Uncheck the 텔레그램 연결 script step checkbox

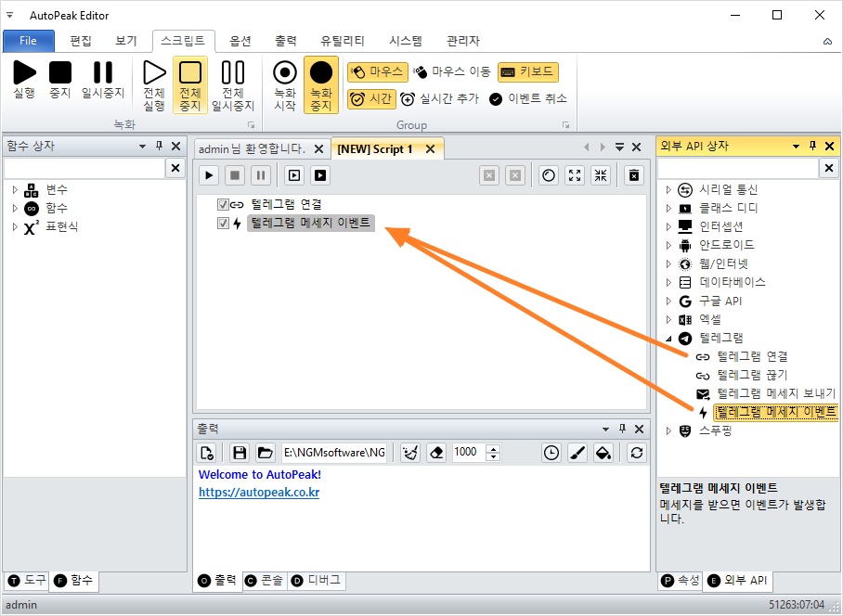pos(223,205)
